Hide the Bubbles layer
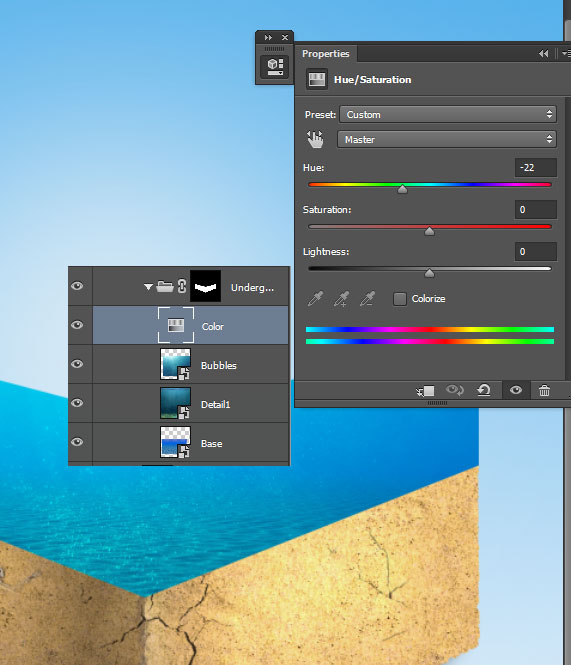The width and height of the screenshot is (571, 665). tap(77, 364)
